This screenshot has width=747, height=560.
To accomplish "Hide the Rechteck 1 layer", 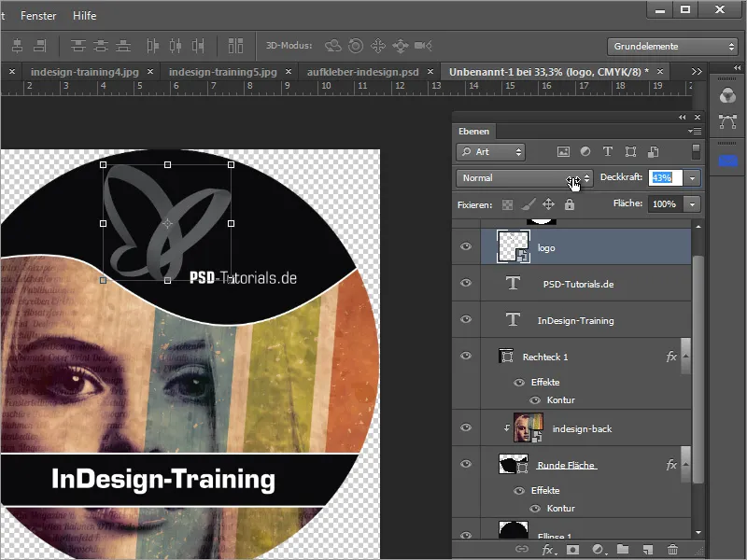I will point(466,357).
